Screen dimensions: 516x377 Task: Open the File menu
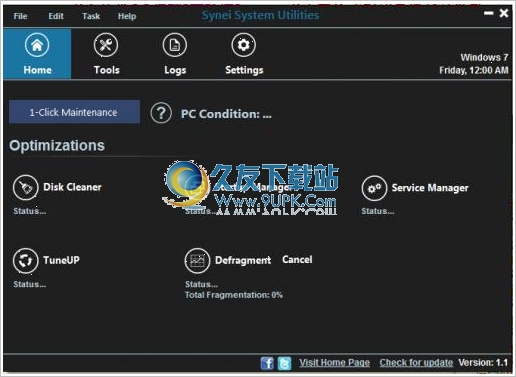(x=20, y=16)
